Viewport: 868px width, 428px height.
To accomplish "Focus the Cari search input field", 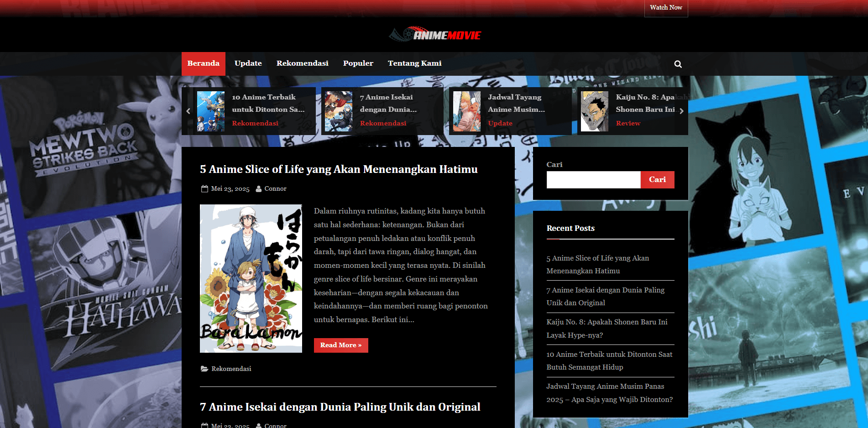I will click(593, 180).
